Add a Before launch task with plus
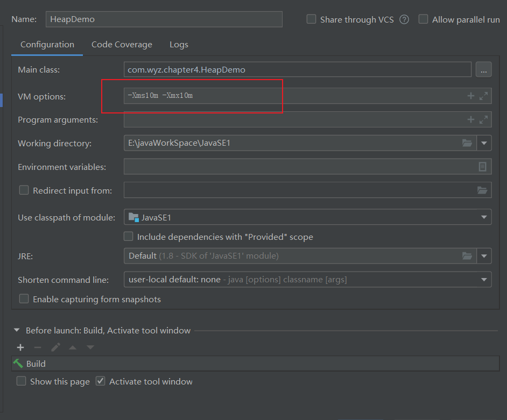 pos(20,347)
